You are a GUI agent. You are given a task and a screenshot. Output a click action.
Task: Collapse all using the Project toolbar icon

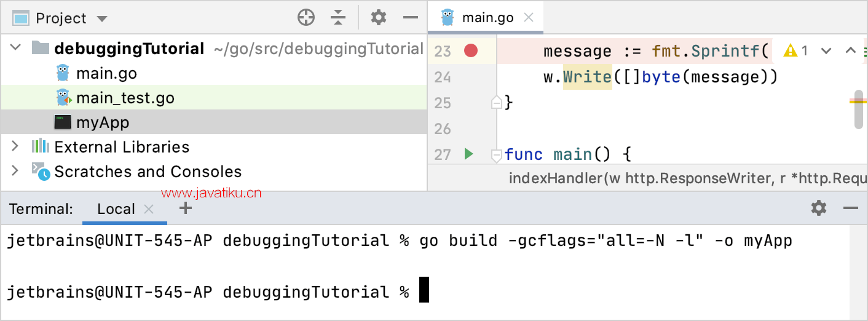[338, 18]
